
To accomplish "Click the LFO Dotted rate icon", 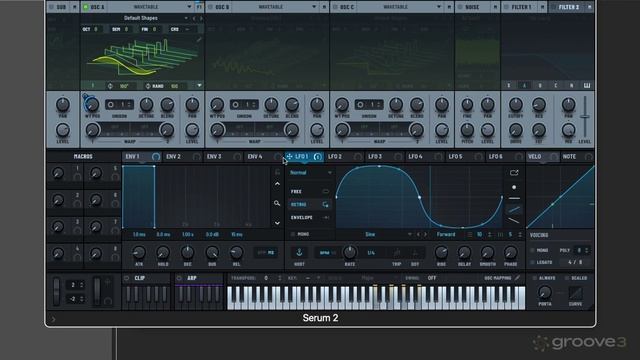I will click(x=415, y=253).
